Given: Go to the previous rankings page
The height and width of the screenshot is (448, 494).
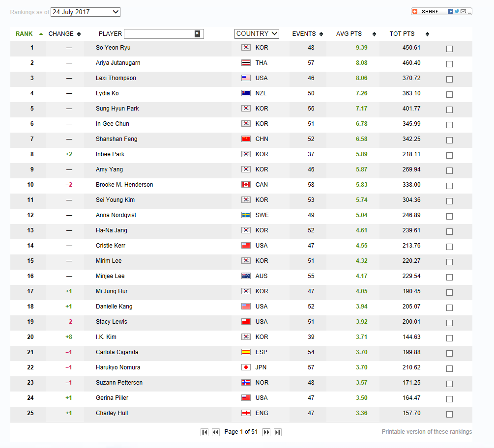Looking at the screenshot, I should [x=216, y=432].
